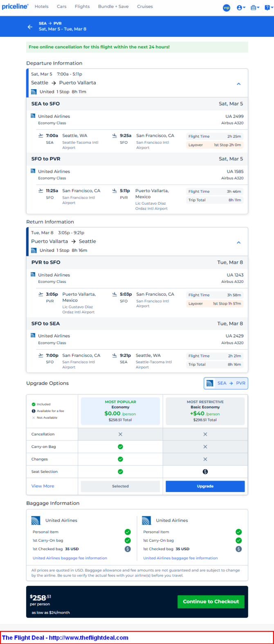Viewport: 274px width, 644px height.
Task: Click Economy Cancellation not-available X icon
Action: tap(120, 434)
